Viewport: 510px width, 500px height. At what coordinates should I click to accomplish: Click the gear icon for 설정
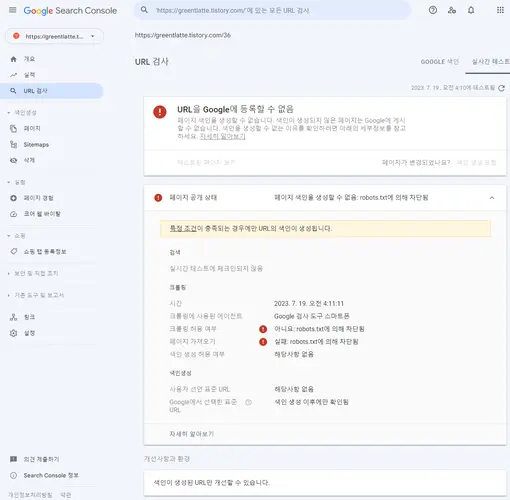coord(13,333)
